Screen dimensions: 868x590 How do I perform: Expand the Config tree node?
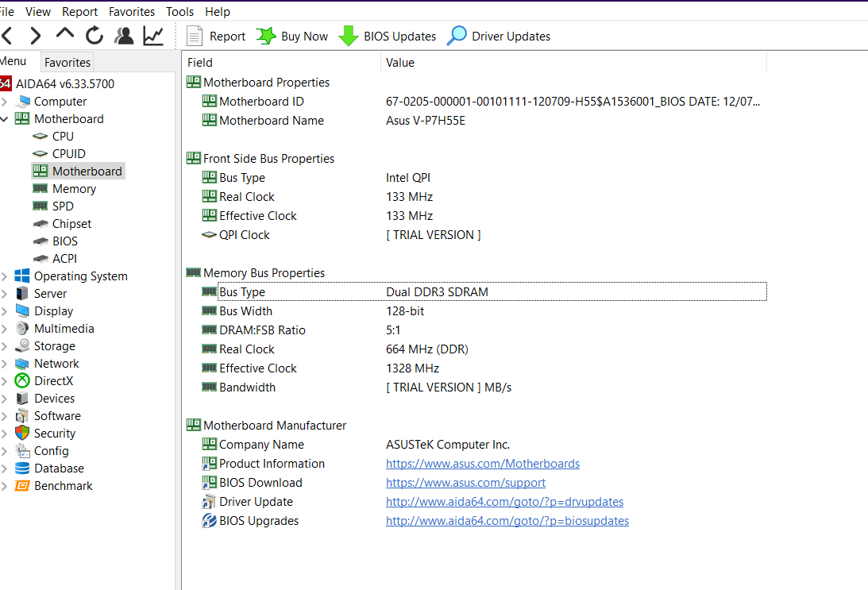5,451
